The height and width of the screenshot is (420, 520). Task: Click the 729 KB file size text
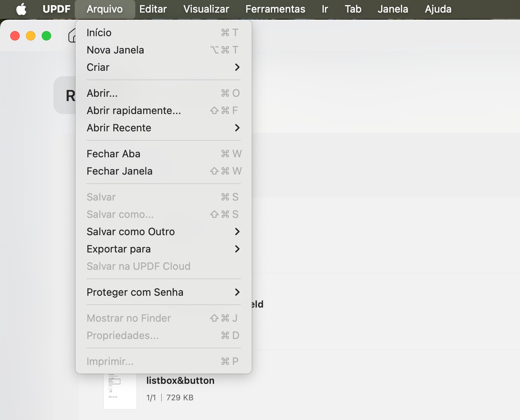pyautogui.click(x=180, y=398)
